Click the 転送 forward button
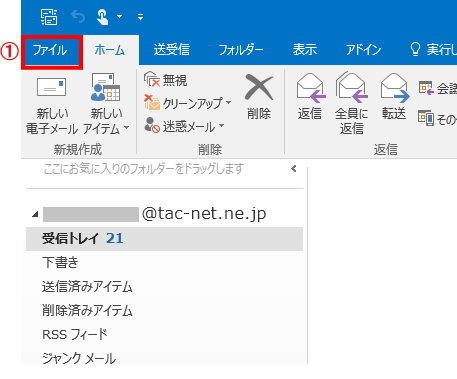 point(394,97)
